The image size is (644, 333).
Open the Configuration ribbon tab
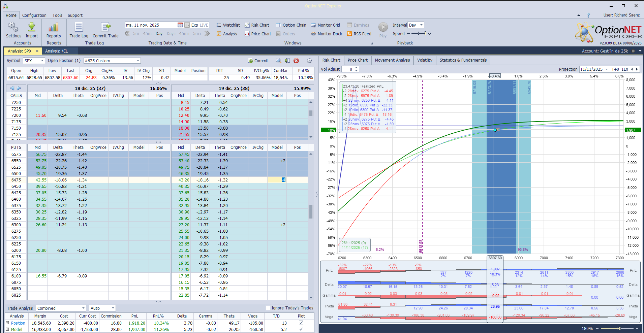(x=34, y=15)
